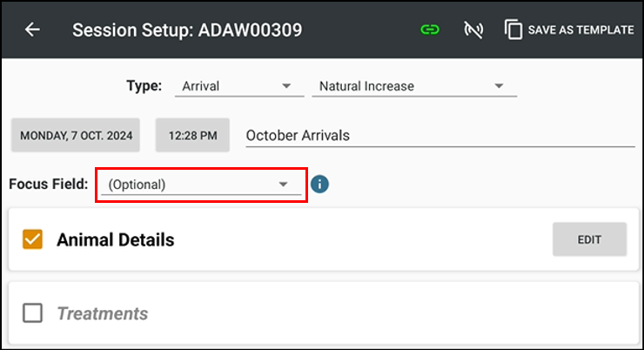Click the green link status icon
The width and height of the screenshot is (644, 350).
(430, 30)
